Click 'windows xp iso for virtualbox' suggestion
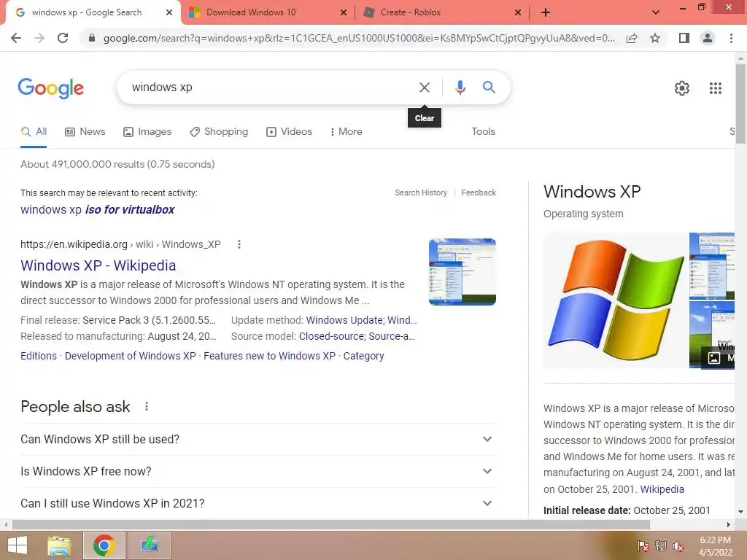This screenshot has width=747, height=560. pyautogui.click(x=97, y=209)
